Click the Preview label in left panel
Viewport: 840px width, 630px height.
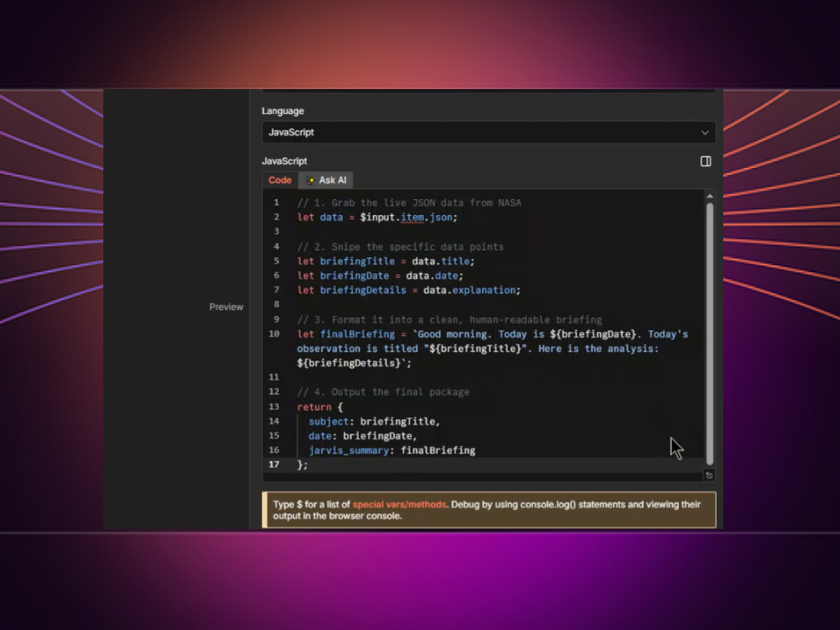click(226, 307)
